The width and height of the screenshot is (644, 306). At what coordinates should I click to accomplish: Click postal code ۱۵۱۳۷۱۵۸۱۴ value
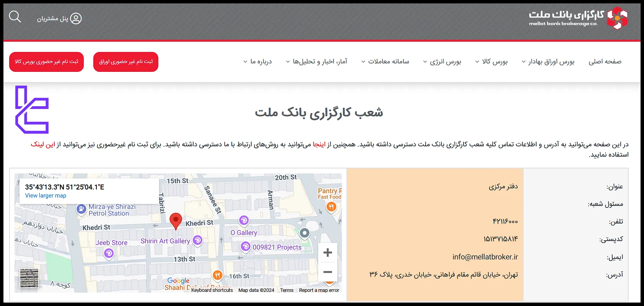(x=501, y=239)
